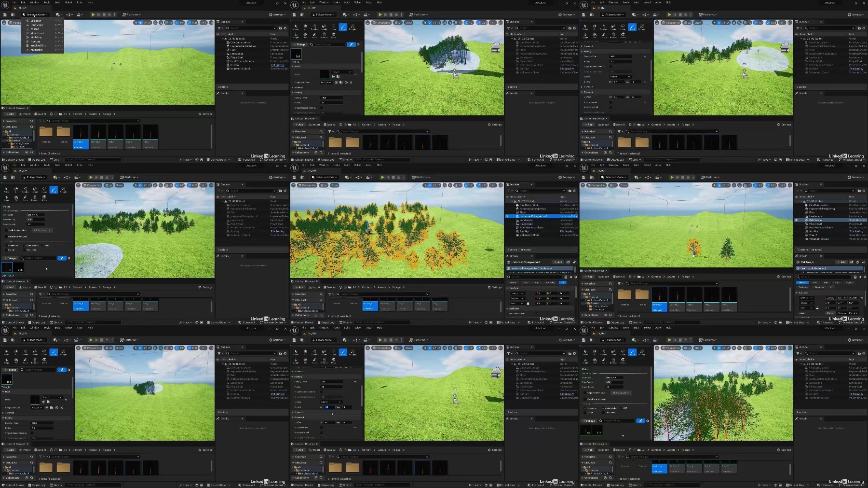Center frame: switch Details filter to All tab
This screenshot has width=868, height=488.
562,282
